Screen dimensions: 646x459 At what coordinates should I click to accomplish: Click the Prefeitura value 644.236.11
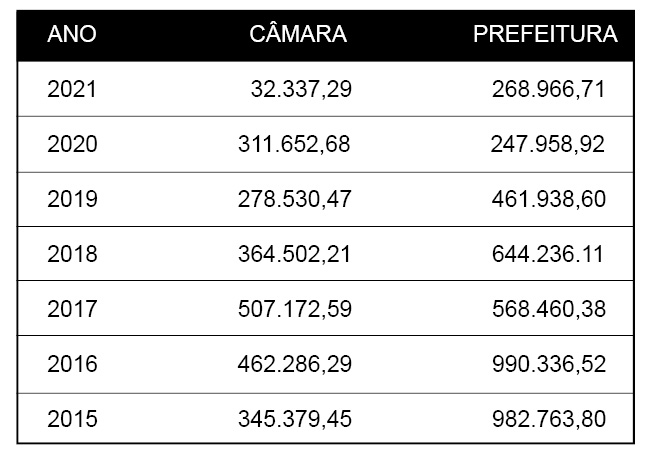548,254
